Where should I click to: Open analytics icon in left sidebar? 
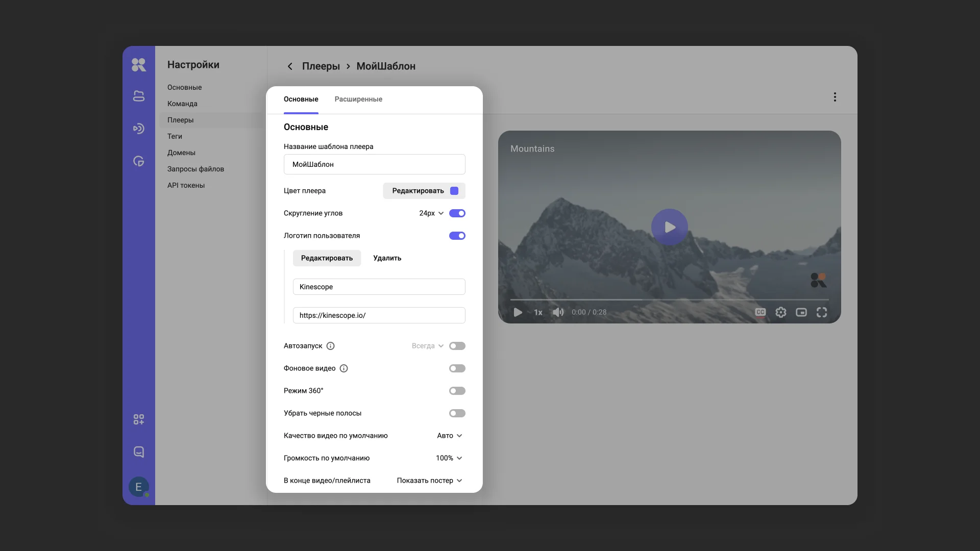tap(138, 161)
